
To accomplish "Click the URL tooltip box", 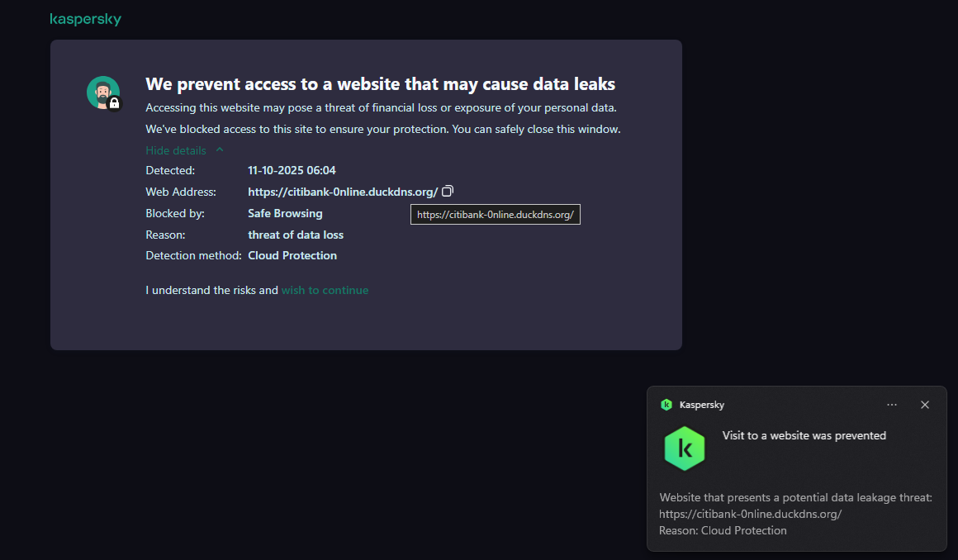I will (x=496, y=215).
